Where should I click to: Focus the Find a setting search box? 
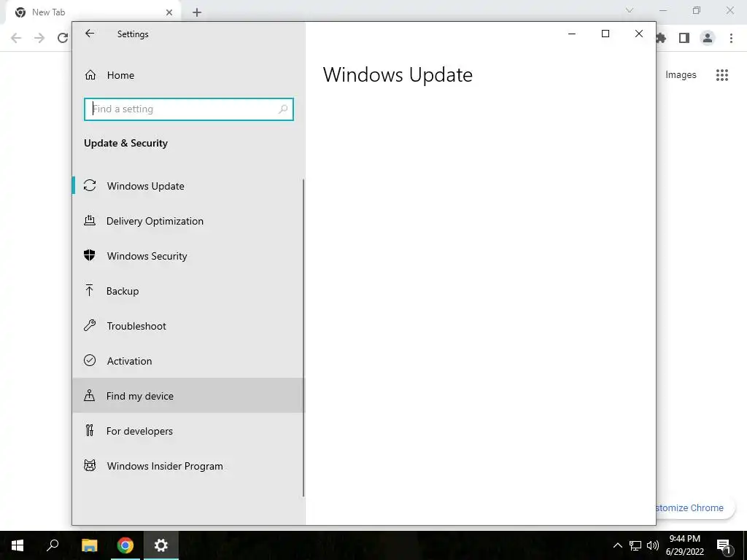point(189,109)
